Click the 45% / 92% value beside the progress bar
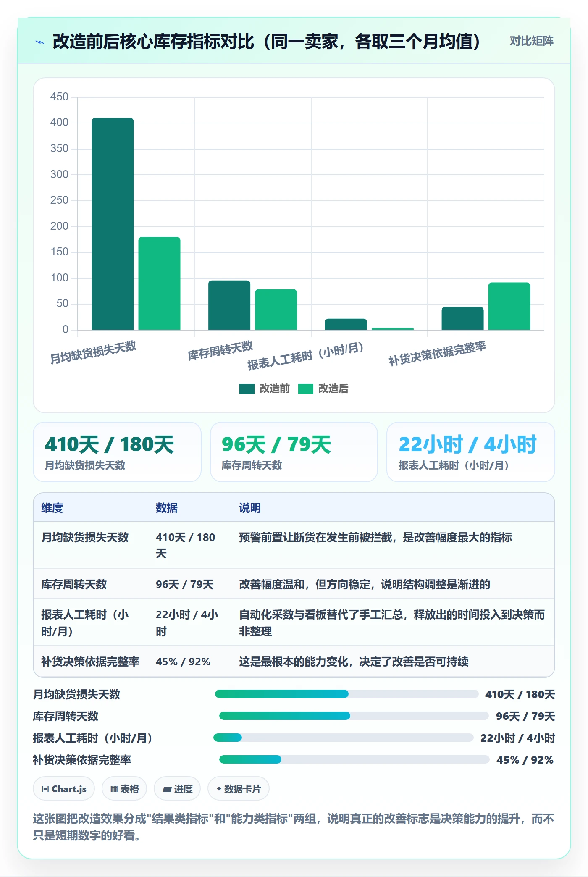This screenshot has height=877, width=588. [525, 760]
